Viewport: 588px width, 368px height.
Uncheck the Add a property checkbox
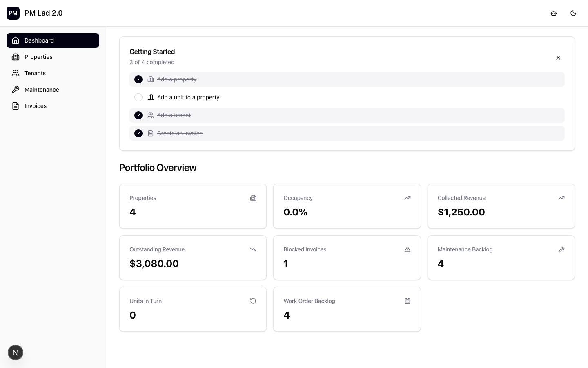138,79
